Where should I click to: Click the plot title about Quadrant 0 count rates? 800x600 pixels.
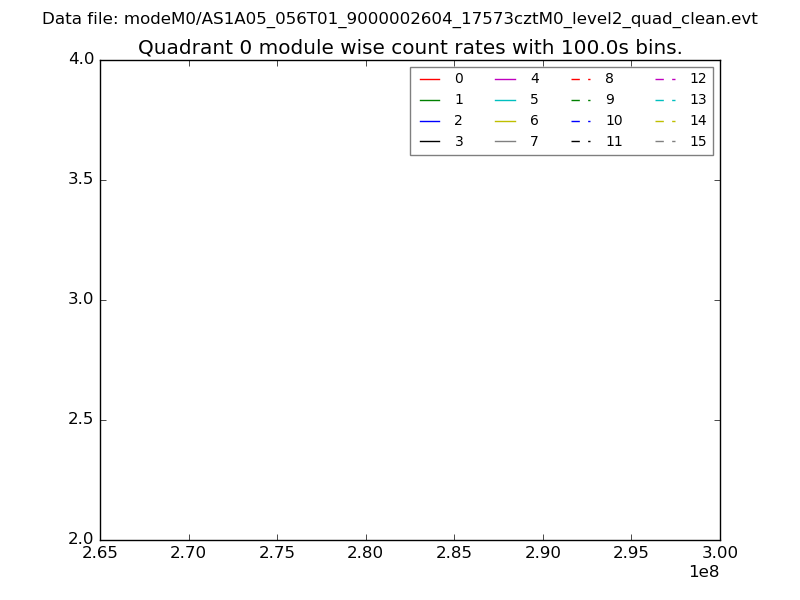click(410, 47)
